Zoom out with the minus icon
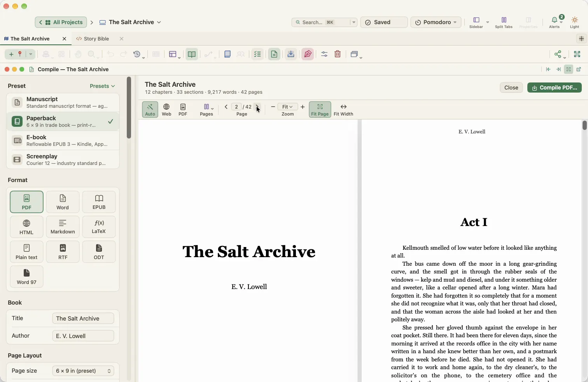This screenshot has width=588, height=382. (x=273, y=107)
